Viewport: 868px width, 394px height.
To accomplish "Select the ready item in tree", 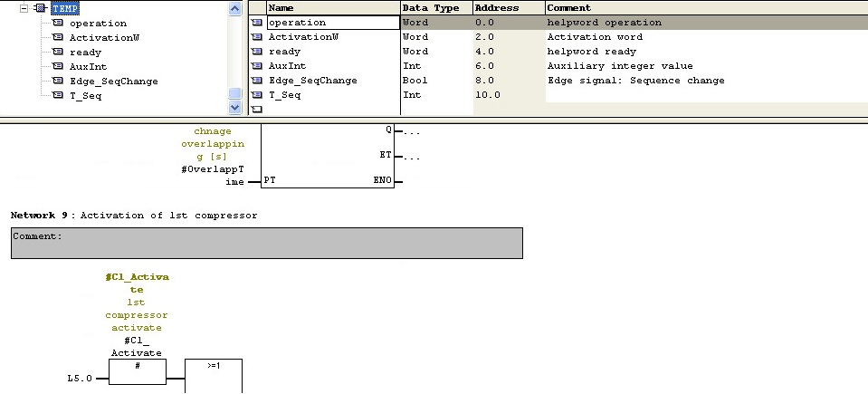I will [84, 52].
